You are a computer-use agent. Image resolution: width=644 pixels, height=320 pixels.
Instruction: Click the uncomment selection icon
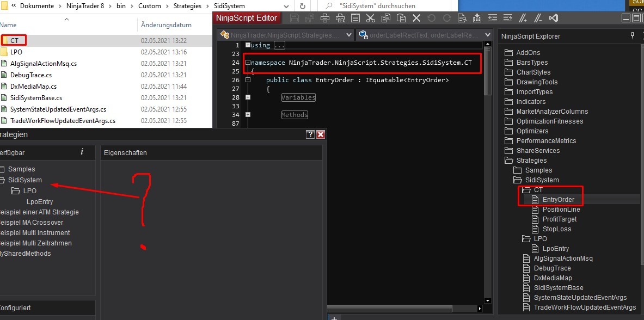(538, 17)
